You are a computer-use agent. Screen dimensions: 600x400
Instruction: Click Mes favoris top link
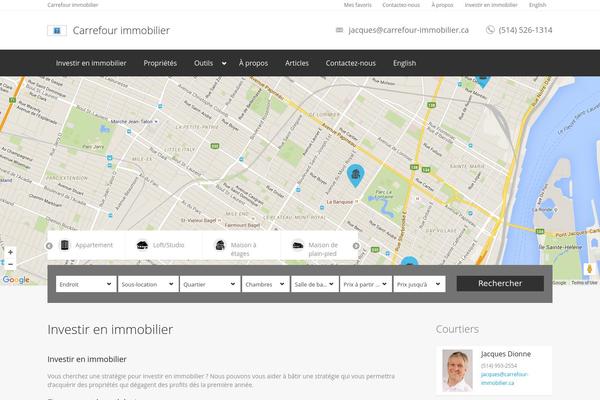click(x=357, y=5)
